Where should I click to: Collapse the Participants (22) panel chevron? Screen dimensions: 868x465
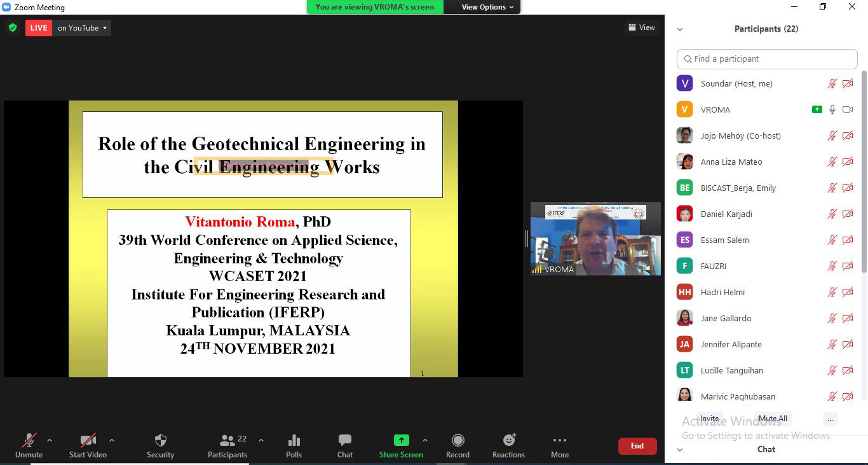tap(680, 29)
